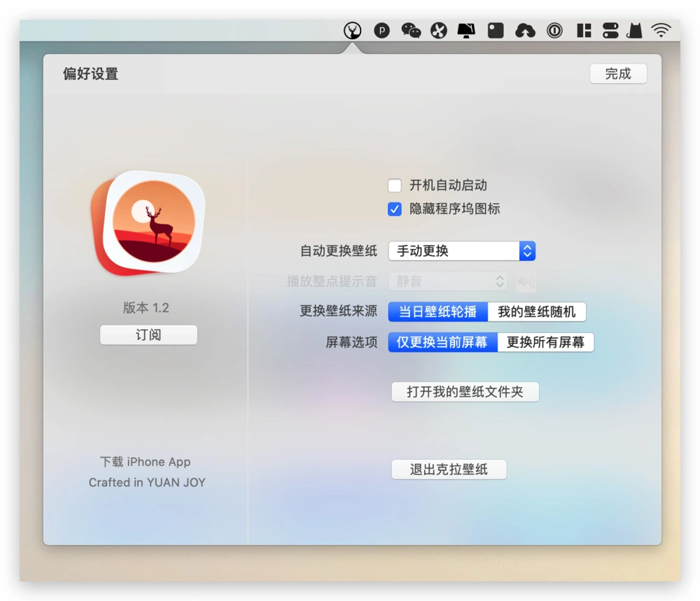Click 退出克拉壁纸 quit button
This screenshot has height=601, width=700.
(449, 469)
